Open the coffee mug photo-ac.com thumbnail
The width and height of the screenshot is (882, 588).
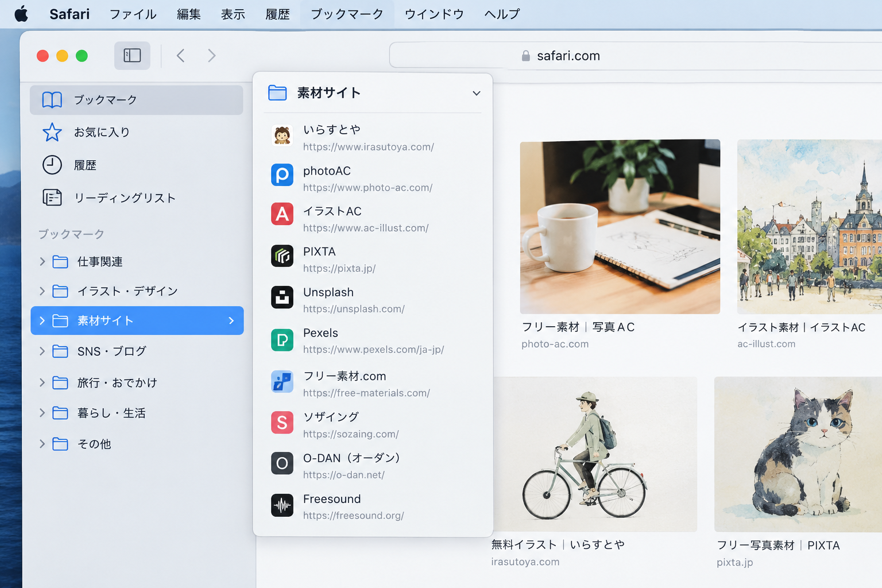pos(620,227)
